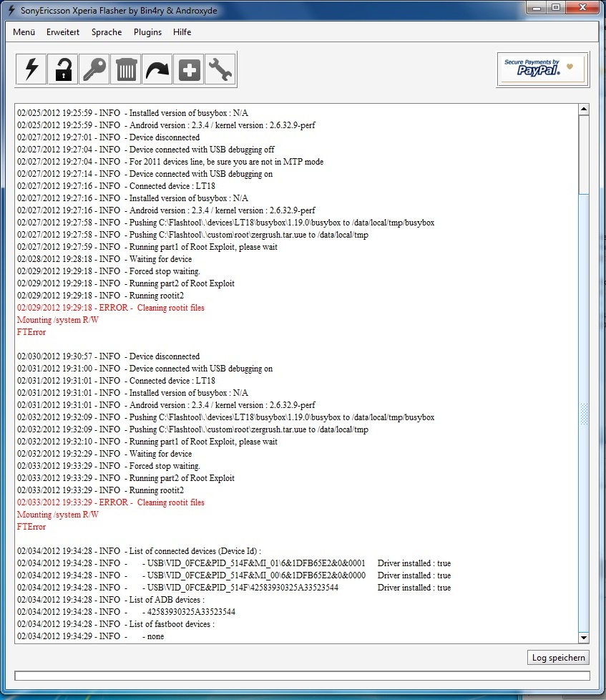Click the Flash lightning bolt toolbar icon

31,69
